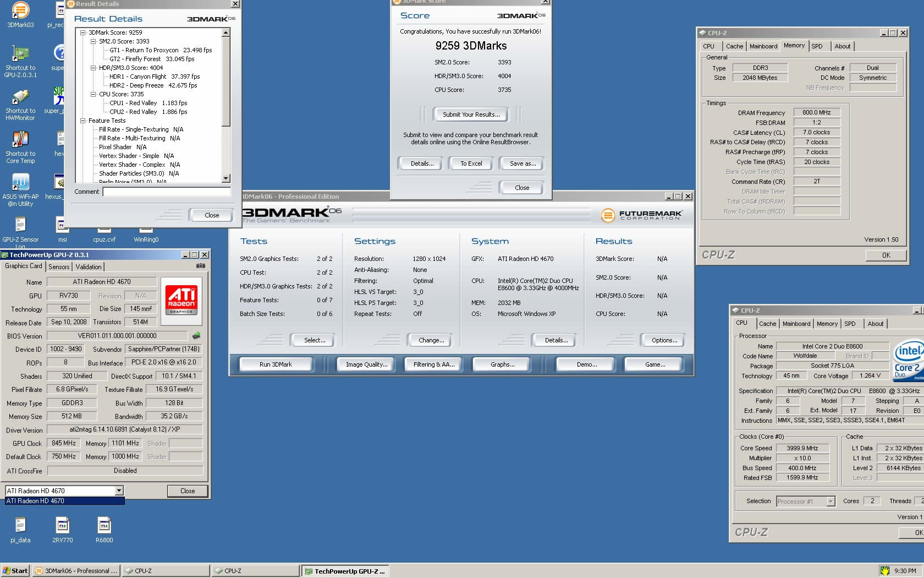Open the pi_data file on the desktop
The height and width of the screenshot is (578, 924).
pyautogui.click(x=20, y=530)
